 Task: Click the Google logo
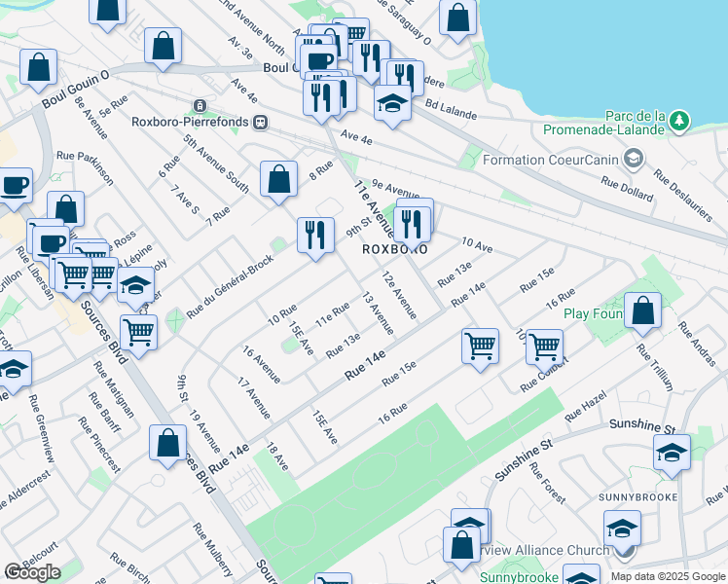click(32, 573)
